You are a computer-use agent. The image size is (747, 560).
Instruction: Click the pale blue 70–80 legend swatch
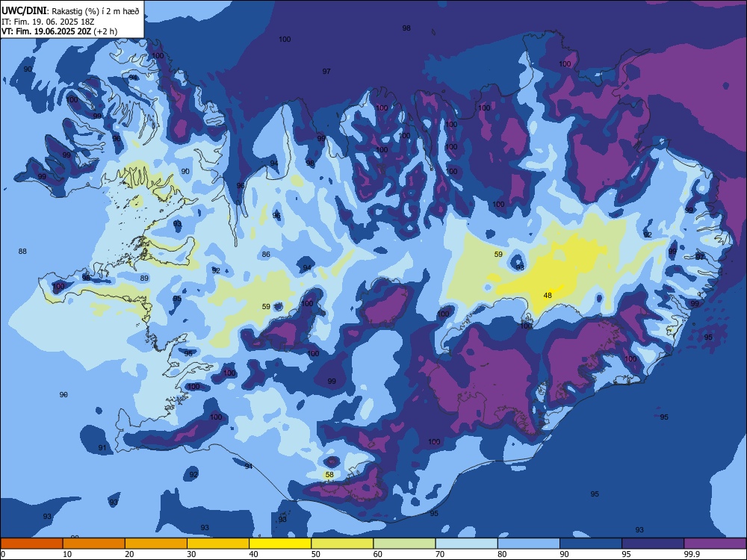(x=467, y=544)
